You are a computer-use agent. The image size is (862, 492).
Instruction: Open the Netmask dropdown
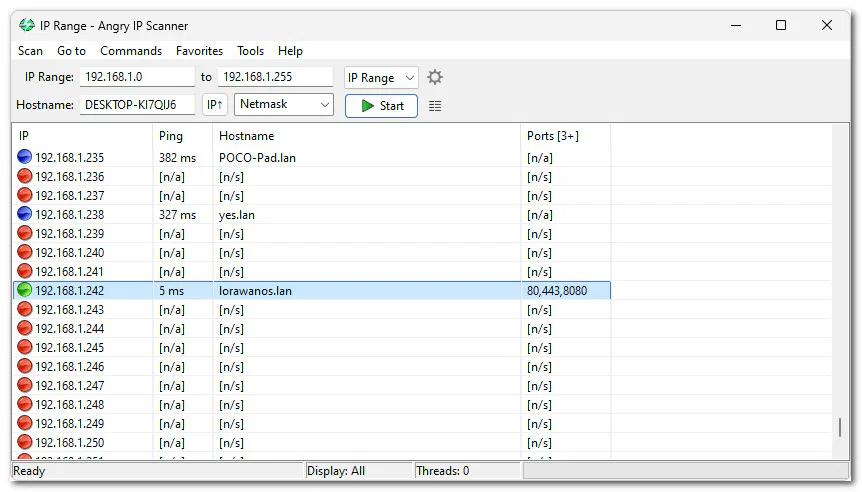click(284, 104)
